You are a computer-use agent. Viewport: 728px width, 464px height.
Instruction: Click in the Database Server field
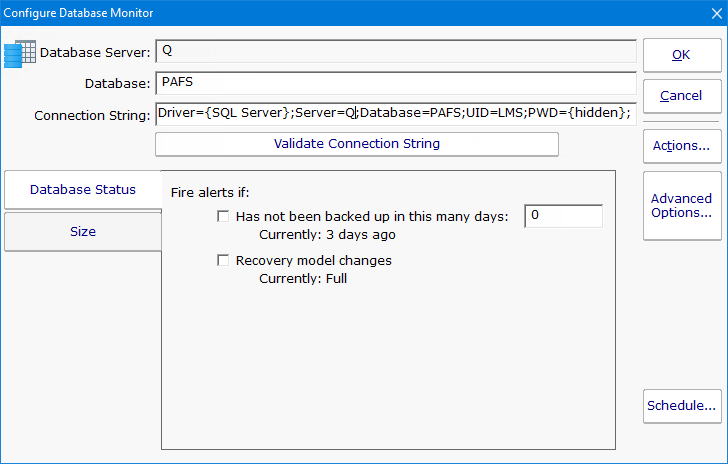click(x=395, y=51)
